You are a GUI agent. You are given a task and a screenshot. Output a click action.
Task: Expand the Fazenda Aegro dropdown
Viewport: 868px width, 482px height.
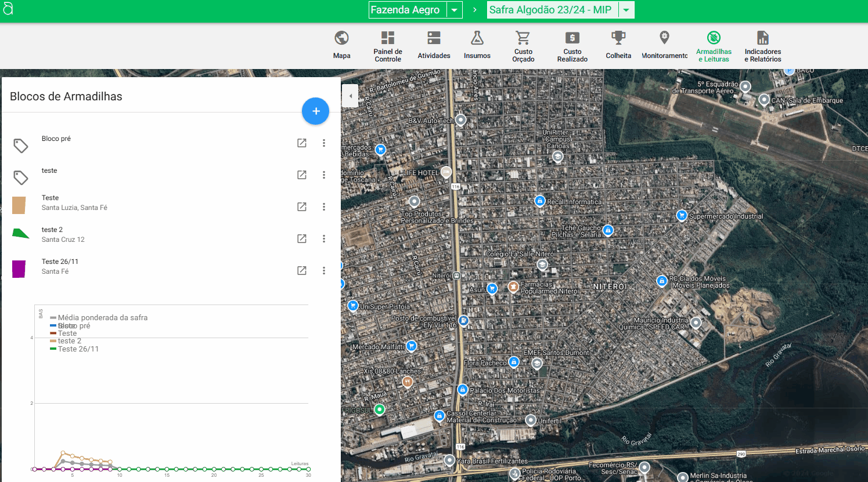(455, 10)
